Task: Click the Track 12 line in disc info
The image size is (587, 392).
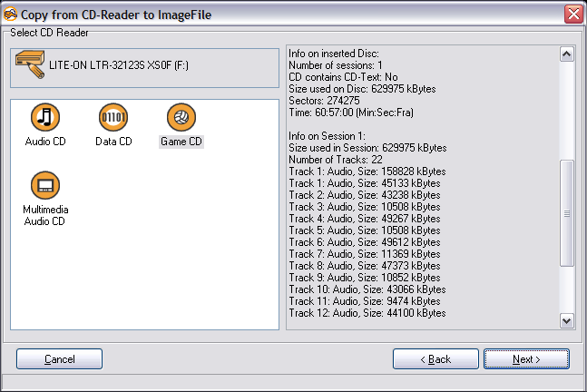Action: [x=367, y=313]
